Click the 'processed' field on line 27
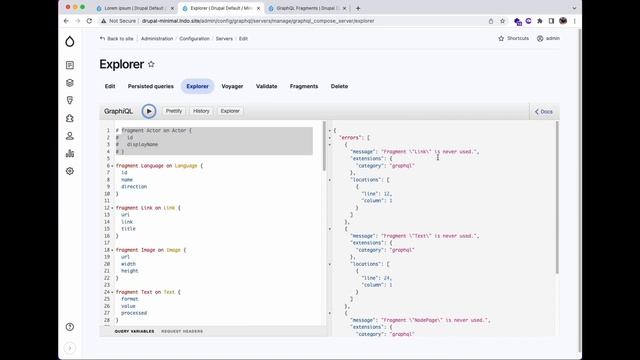This screenshot has width=640, height=360. tap(134, 313)
